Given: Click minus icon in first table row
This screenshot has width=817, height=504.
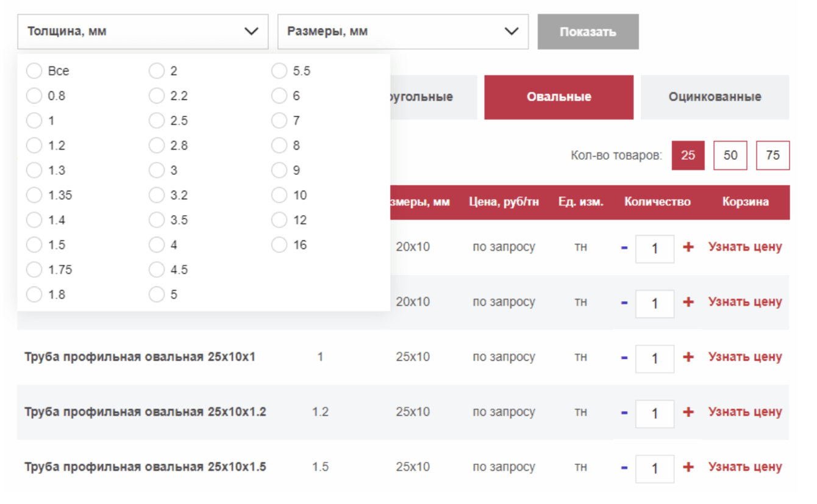Looking at the screenshot, I should (624, 247).
